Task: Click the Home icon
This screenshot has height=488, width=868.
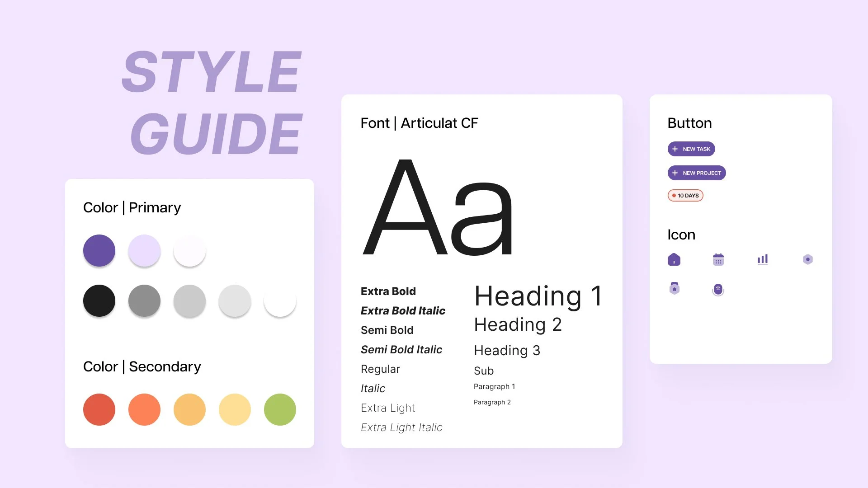Action: click(x=674, y=259)
